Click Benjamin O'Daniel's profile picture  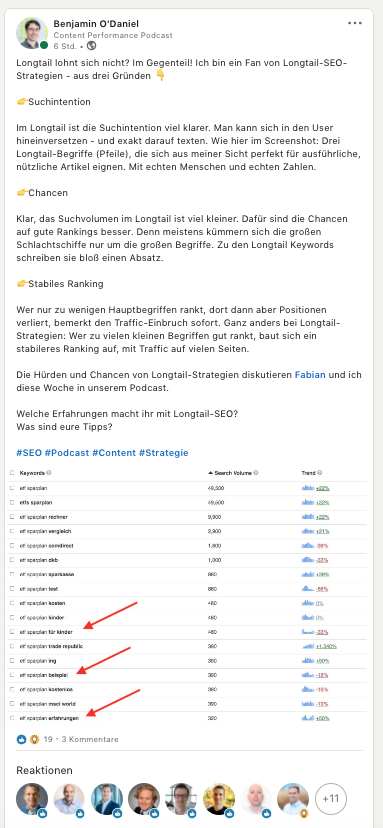click(32, 33)
